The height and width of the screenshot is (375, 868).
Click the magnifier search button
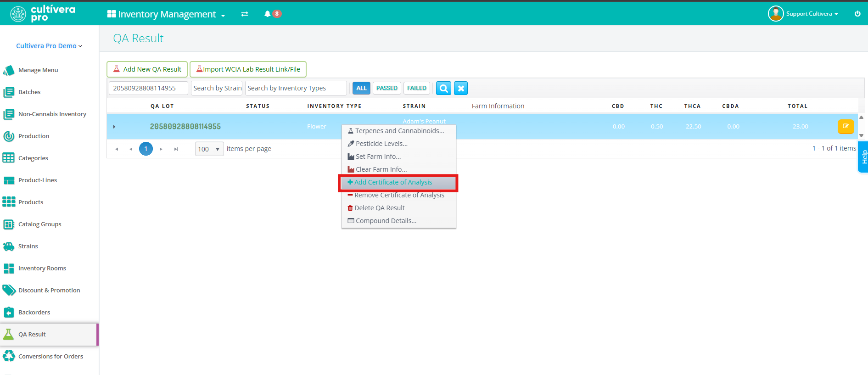pos(443,88)
